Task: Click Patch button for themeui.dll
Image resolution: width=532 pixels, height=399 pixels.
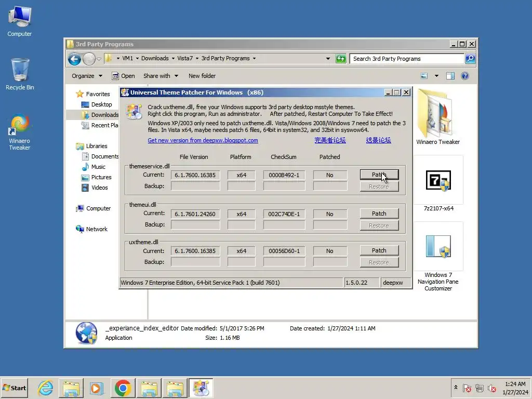Action: pyautogui.click(x=379, y=214)
